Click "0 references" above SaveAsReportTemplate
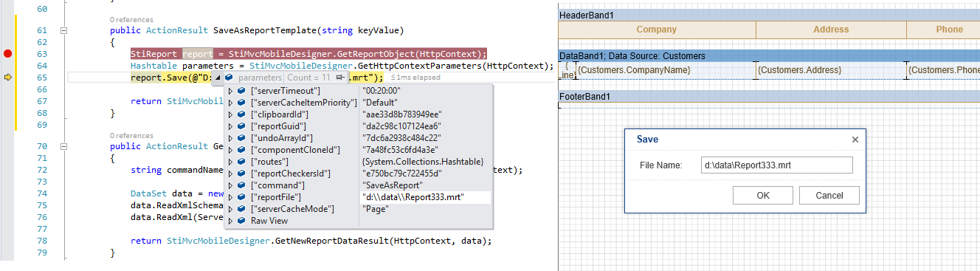The width and height of the screenshot is (980, 271). click(131, 19)
